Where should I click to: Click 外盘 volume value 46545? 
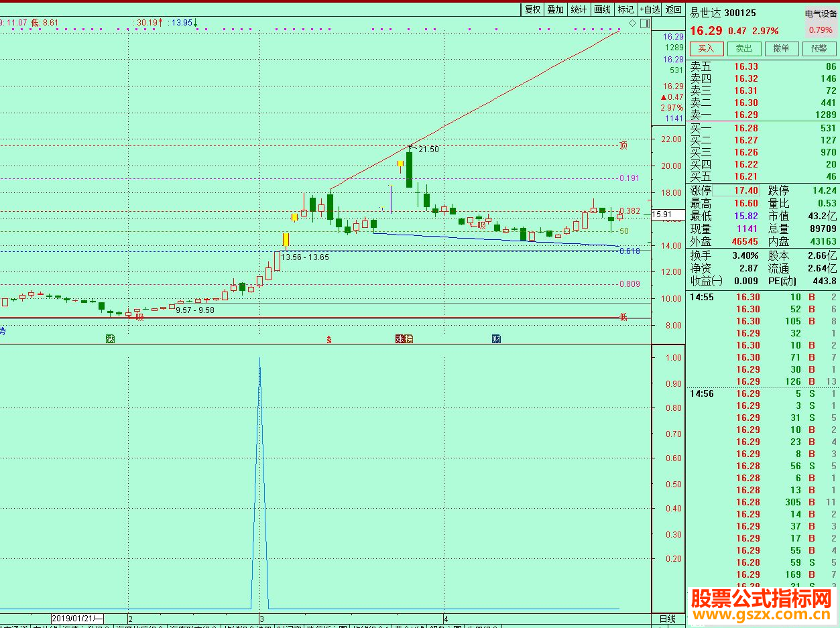tap(745, 241)
